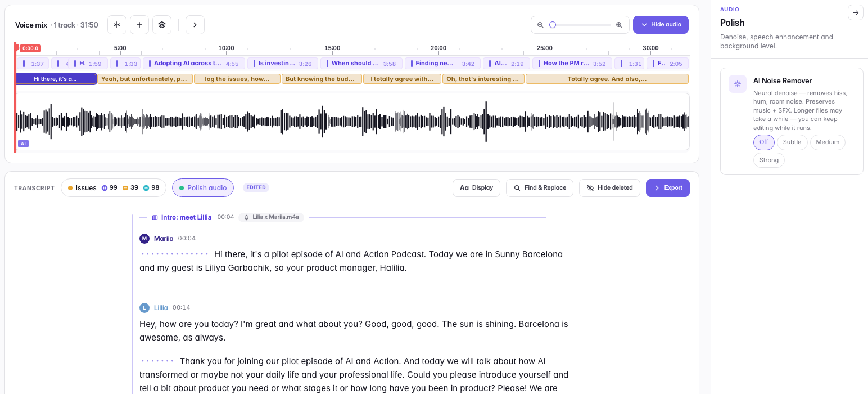Open the Intro: meet Lillia chapter title
Viewport: 868px width, 394px height.
click(186, 217)
